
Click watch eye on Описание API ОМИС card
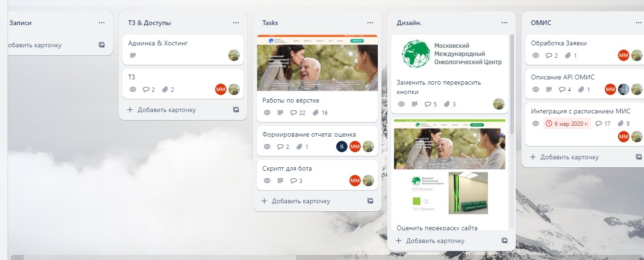(x=535, y=89)
